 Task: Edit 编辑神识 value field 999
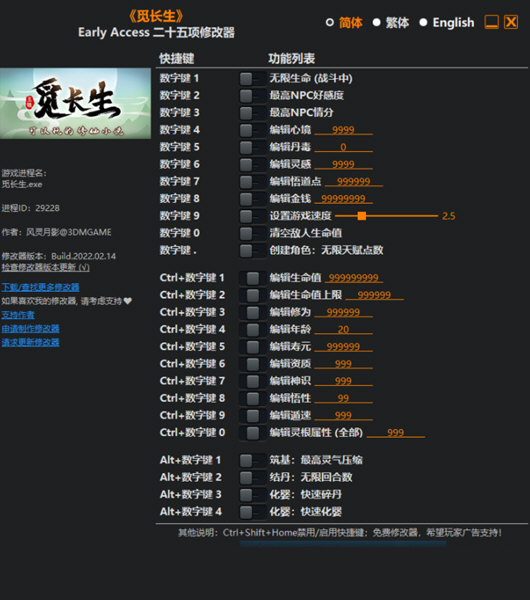(343, 382)
